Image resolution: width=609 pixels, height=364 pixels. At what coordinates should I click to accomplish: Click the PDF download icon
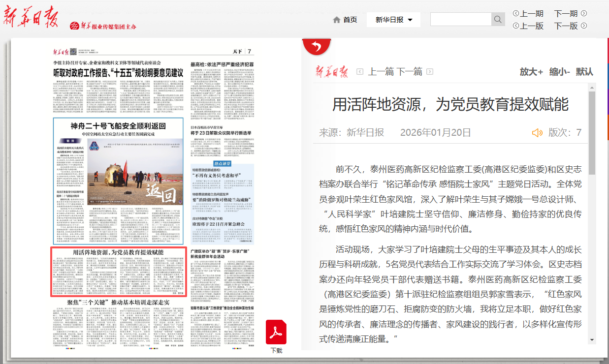276,332
